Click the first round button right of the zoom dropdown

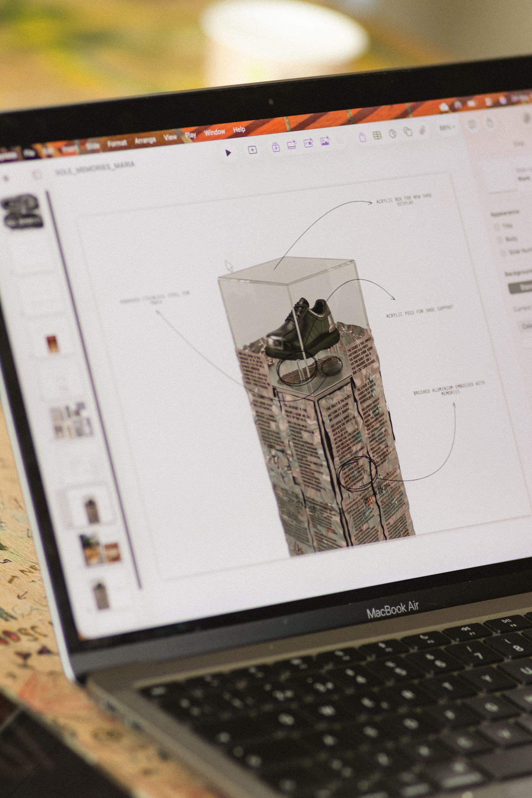pyautogui.click(x=472, y=124)
